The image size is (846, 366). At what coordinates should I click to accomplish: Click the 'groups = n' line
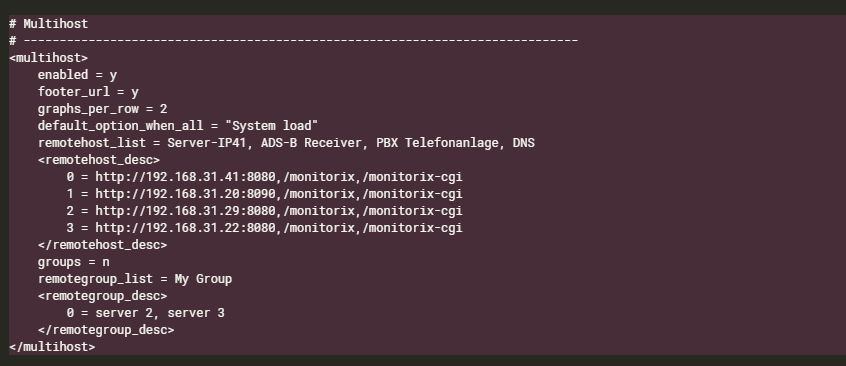73,262
